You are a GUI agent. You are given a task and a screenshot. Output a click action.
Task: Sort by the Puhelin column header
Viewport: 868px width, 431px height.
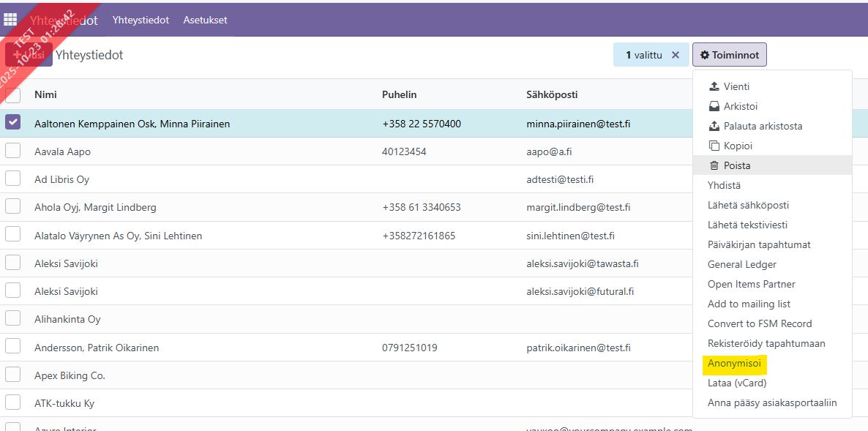[x=399, y=94]
